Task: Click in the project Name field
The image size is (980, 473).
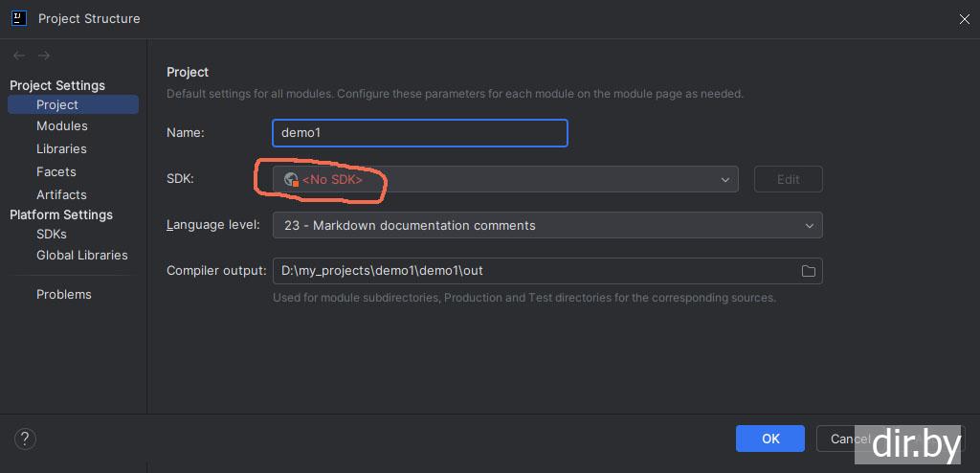Action: (x=419, y=133)
